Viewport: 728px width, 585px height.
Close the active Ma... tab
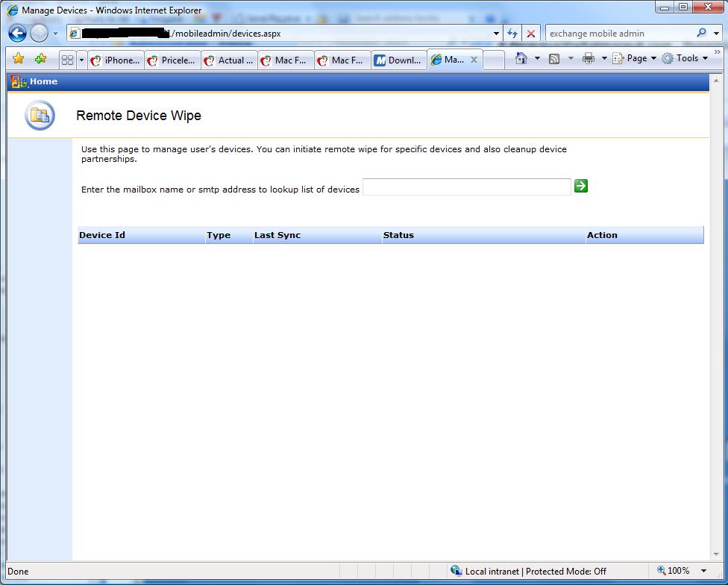[474, 60]
